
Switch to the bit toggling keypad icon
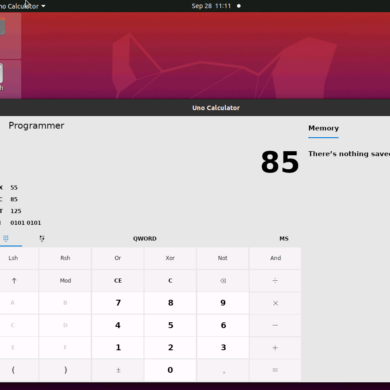coord(42,238)
